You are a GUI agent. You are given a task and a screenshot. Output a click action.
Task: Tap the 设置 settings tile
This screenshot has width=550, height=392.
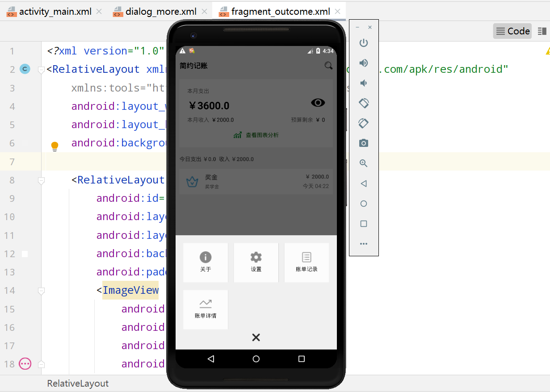coord(256,263)
